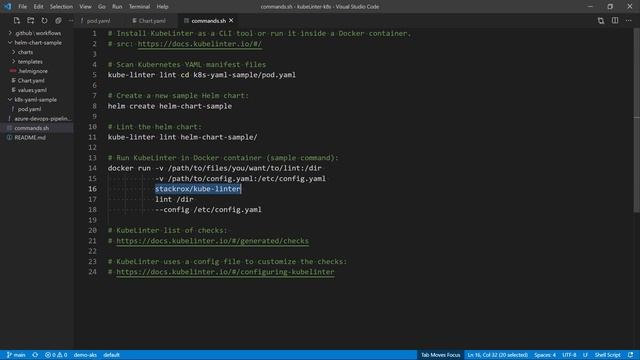This screenshot has width=640, height=360.
Task: Close the commands.sh tab
Action: pos(231,20)
